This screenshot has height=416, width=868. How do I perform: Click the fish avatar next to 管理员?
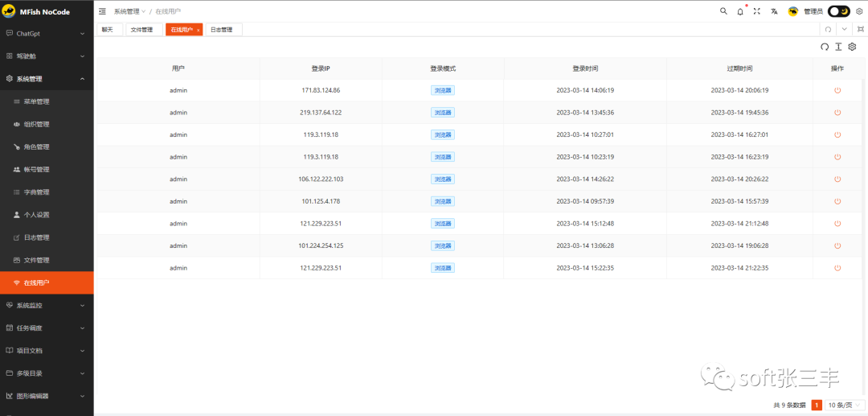coord(792,11)
